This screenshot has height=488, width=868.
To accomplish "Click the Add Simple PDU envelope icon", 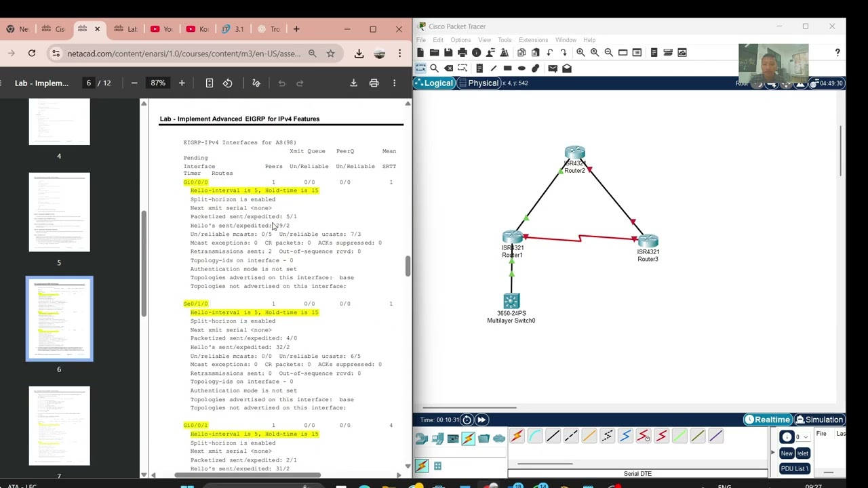I will coord(553,68).
